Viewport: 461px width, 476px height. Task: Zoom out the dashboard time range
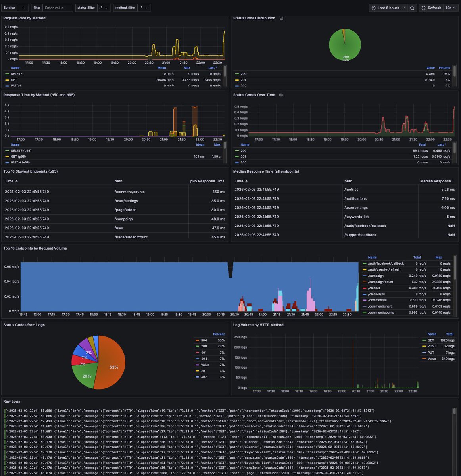pos(412,8)
